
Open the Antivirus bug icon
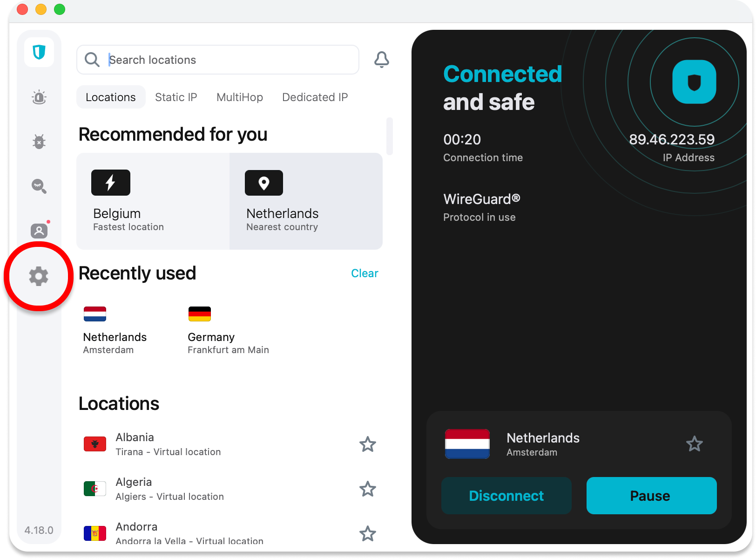[39, 141]
